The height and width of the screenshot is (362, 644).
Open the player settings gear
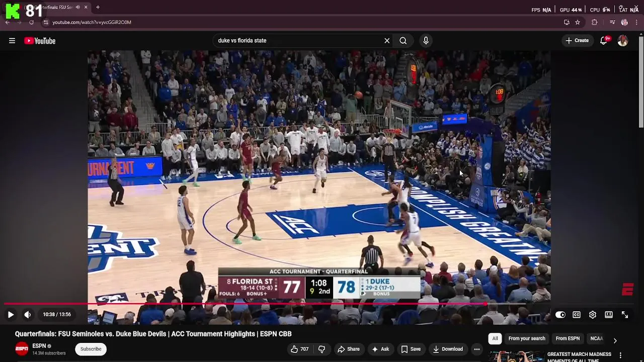point(593,315)
